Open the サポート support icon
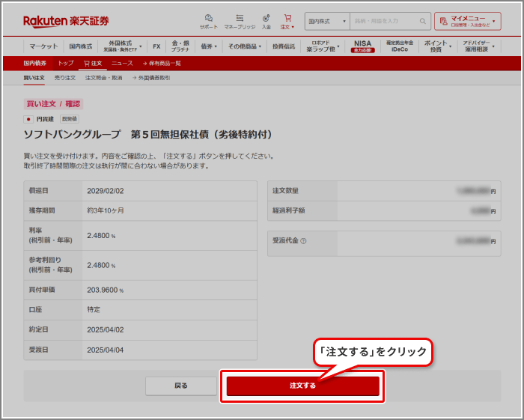This screenshot has height=420, width=524. click(209, 22)
